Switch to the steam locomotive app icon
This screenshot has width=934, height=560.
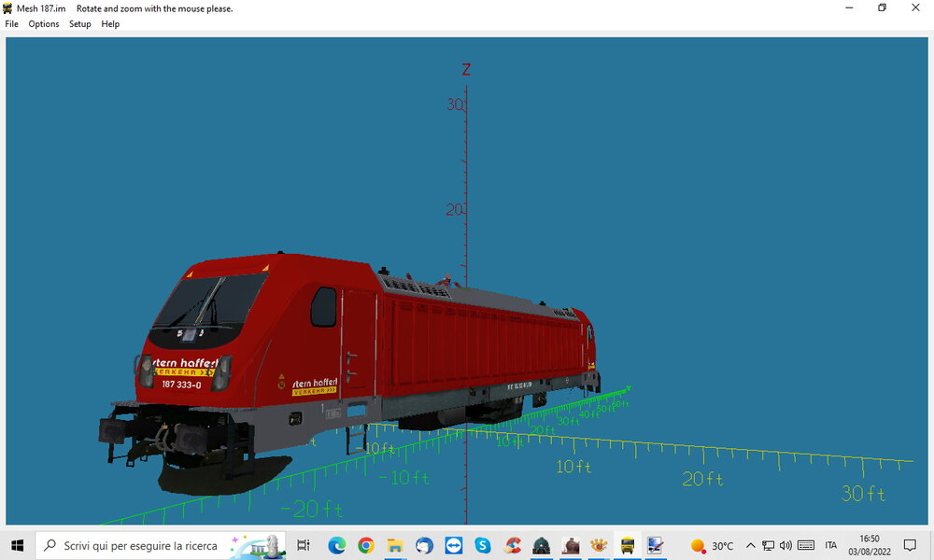(x=570, y=545)
